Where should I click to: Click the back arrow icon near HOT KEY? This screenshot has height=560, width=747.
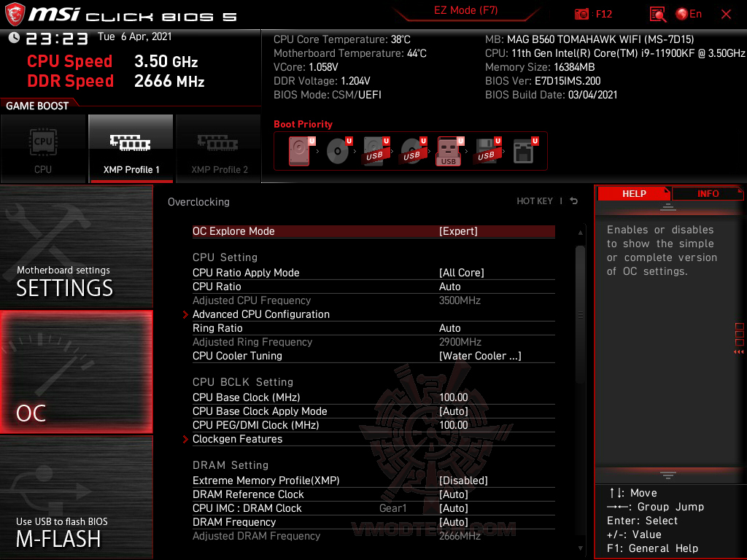coord(573,201)
